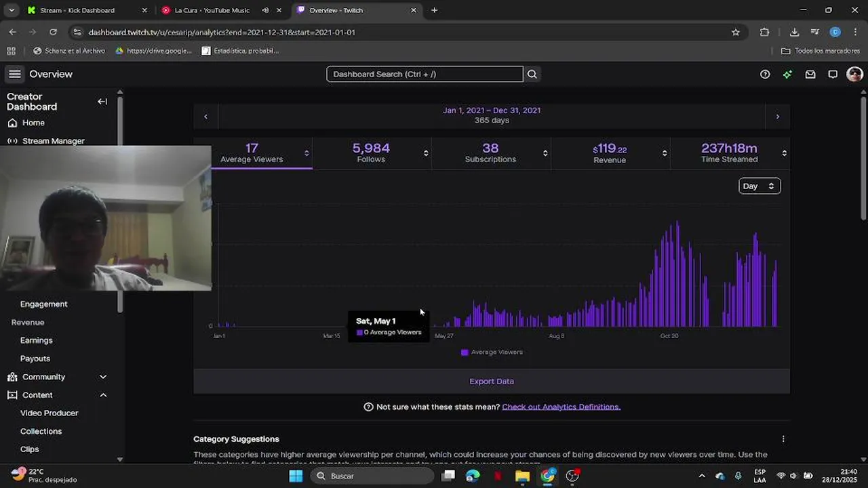Click Export Data button
Image resolution: width=868 pixels, height=488 pixels.
click(x=492, y=382)
